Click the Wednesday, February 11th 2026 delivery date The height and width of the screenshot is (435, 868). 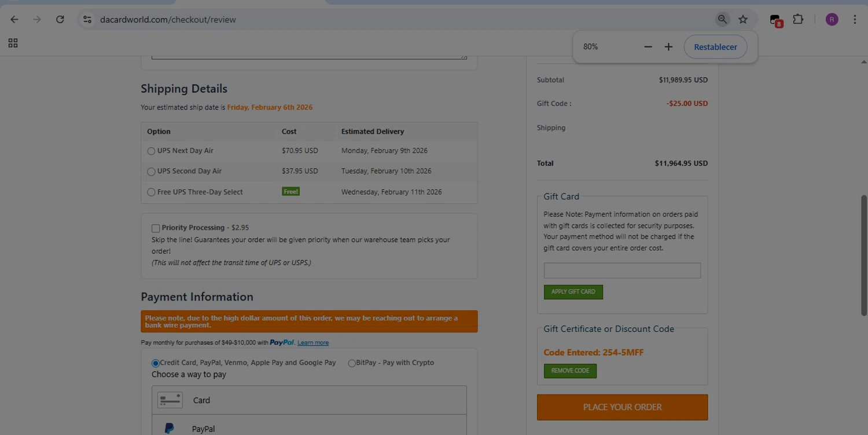tap(391, 192)
